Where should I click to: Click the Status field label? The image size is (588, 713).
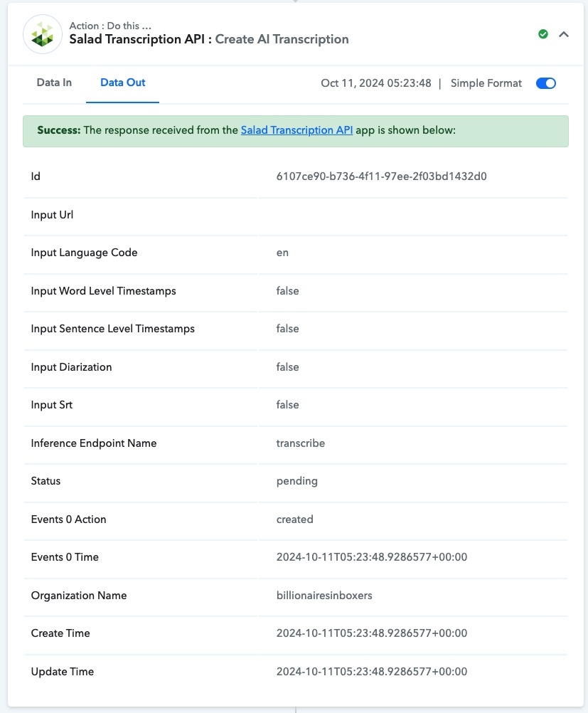pyautogui.click(x=46, y=481)
